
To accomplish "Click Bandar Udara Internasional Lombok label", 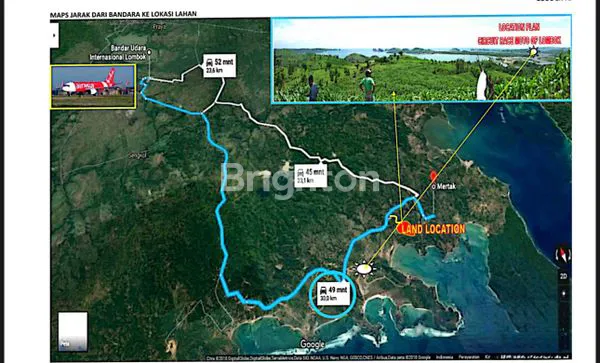I will click(118, 53).
